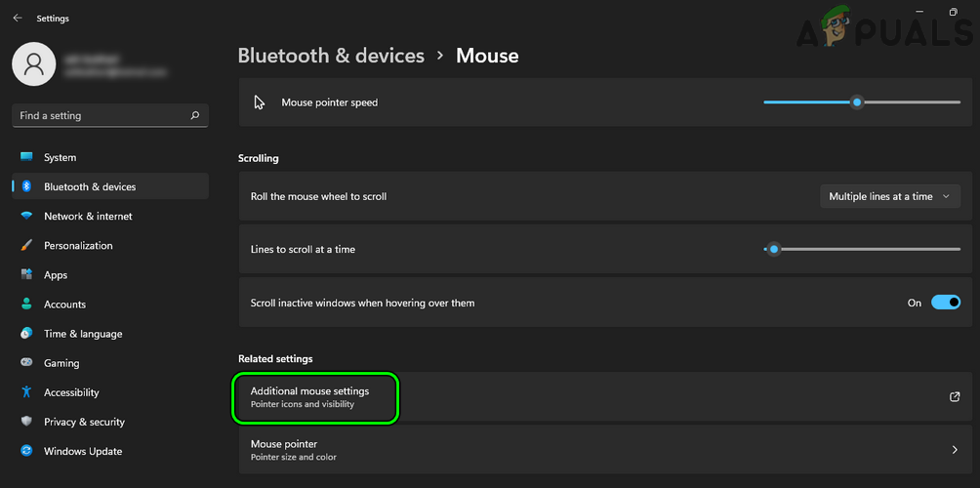Go to Bluetooth & devices sidebar item
980x488 pixels.
[x=90, y=186]
